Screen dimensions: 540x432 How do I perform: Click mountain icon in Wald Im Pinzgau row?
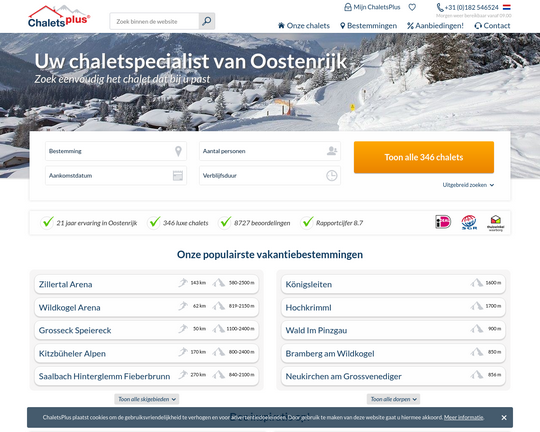click(x=477, y=329)
